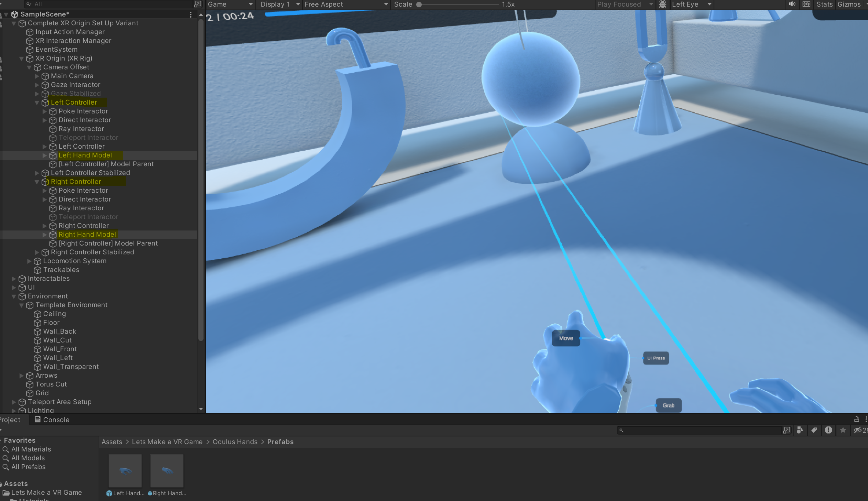
Task: Toggle the keyboard shortcuts icon in Game view
Action: coord(806,4)
